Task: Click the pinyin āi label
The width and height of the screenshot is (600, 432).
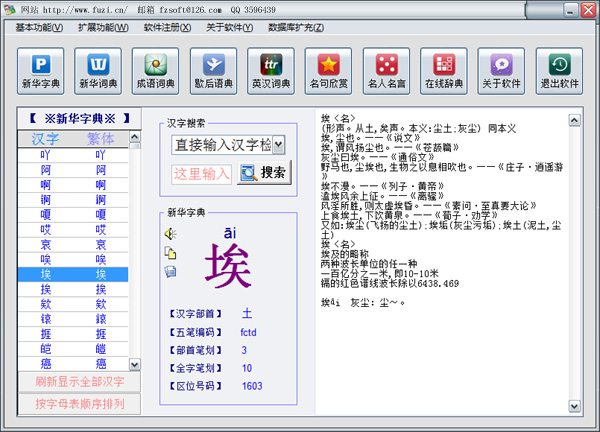Action: pyautogui.click(x=230, y=233)
